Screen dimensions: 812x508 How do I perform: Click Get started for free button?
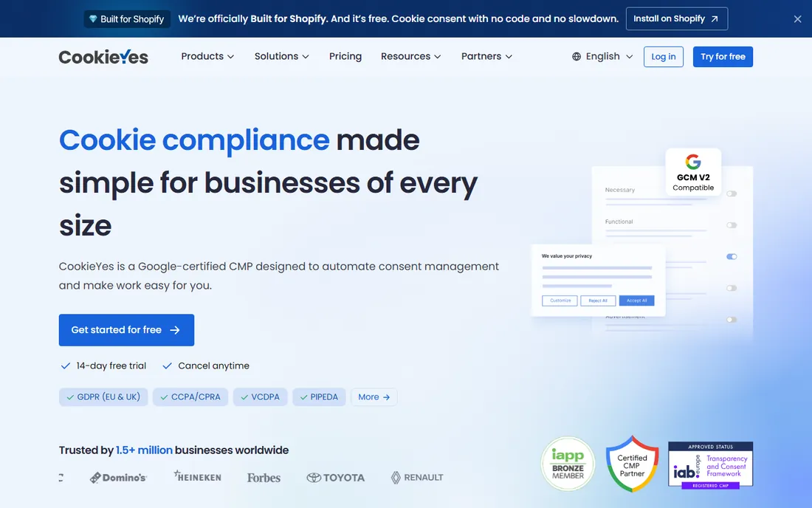[x=126, y=330]
